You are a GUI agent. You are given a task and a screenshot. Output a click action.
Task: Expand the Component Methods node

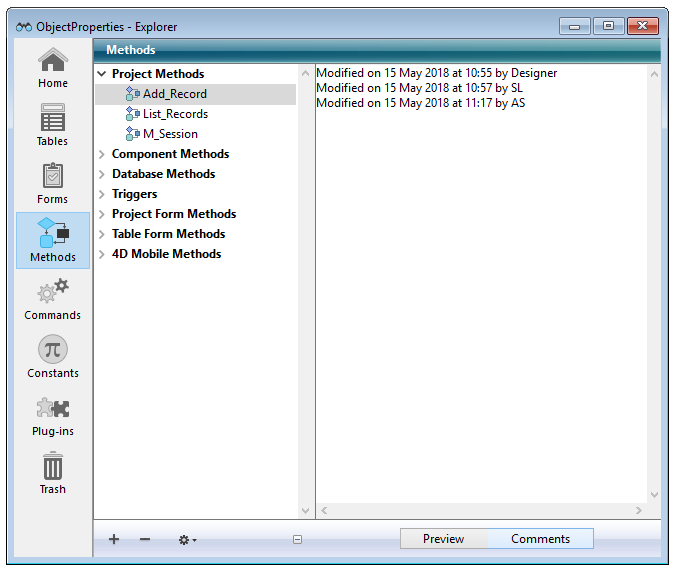pyautogui.click(x=102, y=154)
